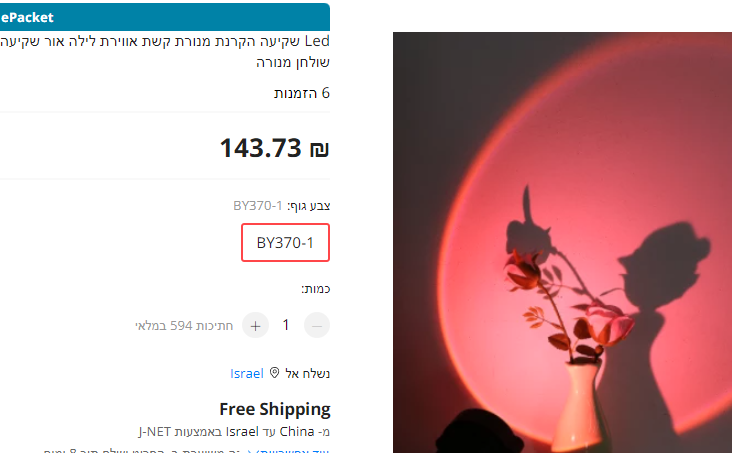Click the shekel currency symbol
This screenshot has width=732, height=453.
[x=319, y=149]
